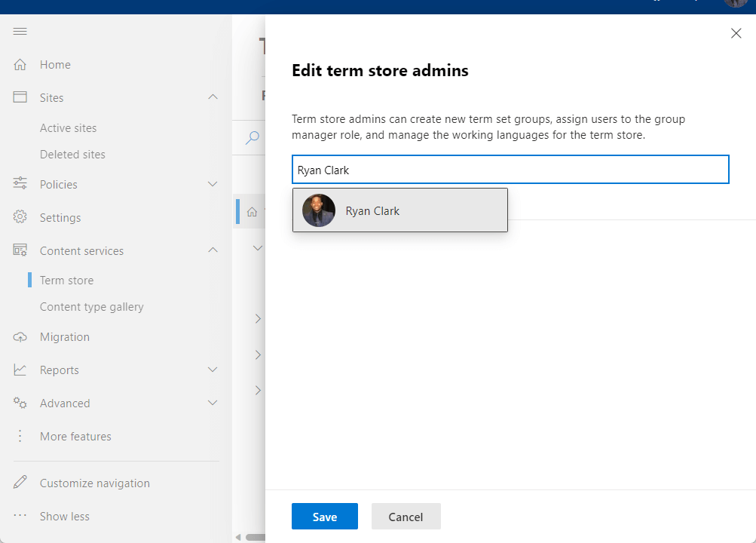Expand the Reports section chevron
Image resolution: width=756 pixels, height=543 pixels.
(x=213, y=370)
